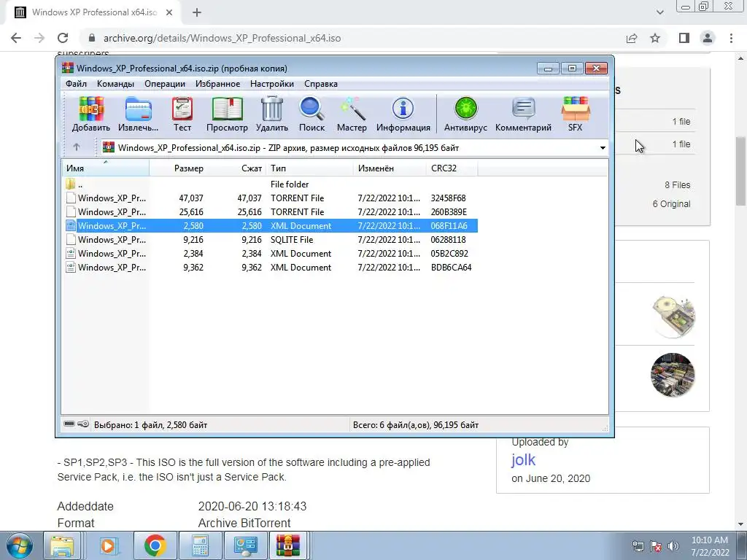Sort by the Тип column header
747x560 pixels.
tap(309, 168)
